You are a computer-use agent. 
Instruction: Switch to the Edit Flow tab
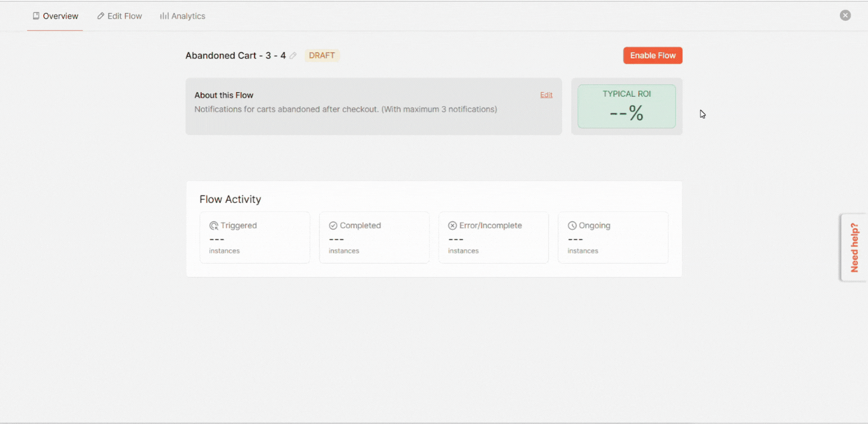click(x=119, y=16)
